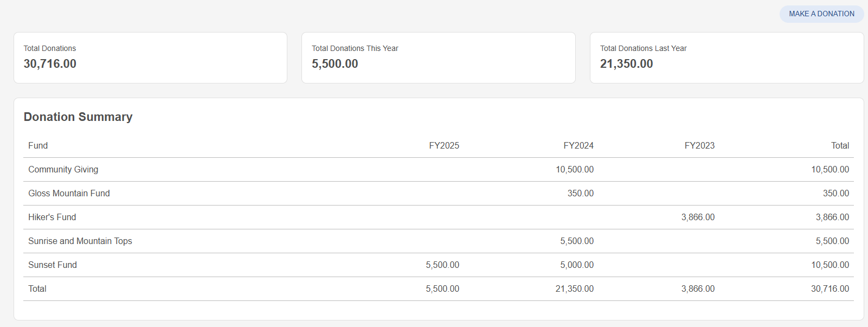This screenshot has height=327, width=868.
Task: Click the FY2024 column header
Action: click(x=578, y=145)
